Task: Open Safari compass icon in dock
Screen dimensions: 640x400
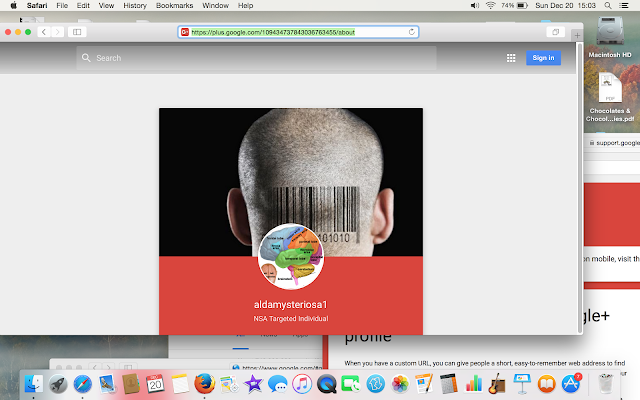Action: [x=82, y=384]
